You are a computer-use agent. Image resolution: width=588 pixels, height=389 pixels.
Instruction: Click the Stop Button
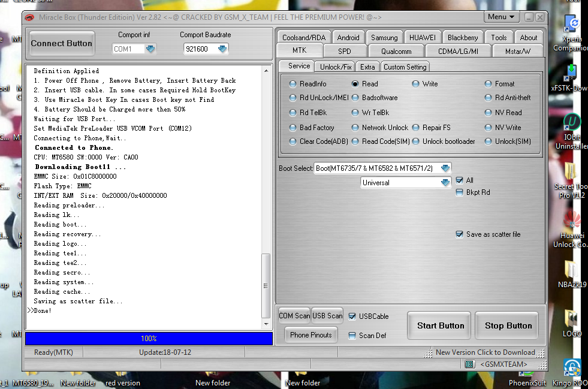pyautogui.click(x=506, y=325)
